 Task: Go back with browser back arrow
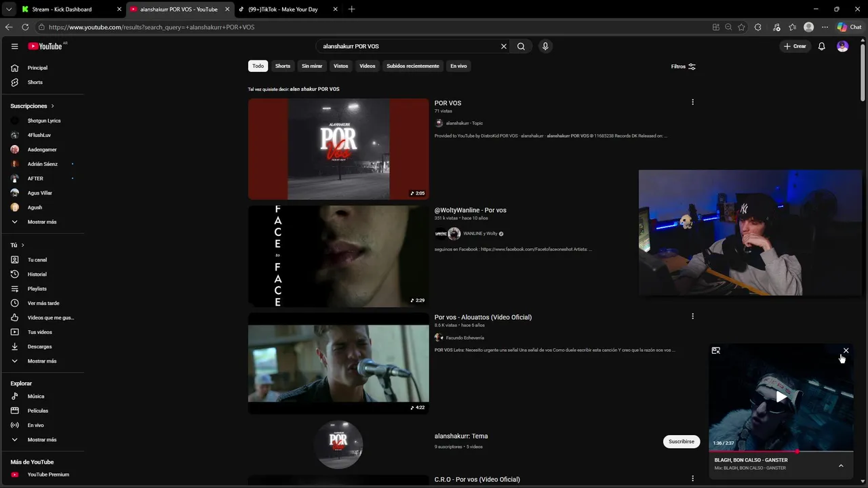(9, 27)
